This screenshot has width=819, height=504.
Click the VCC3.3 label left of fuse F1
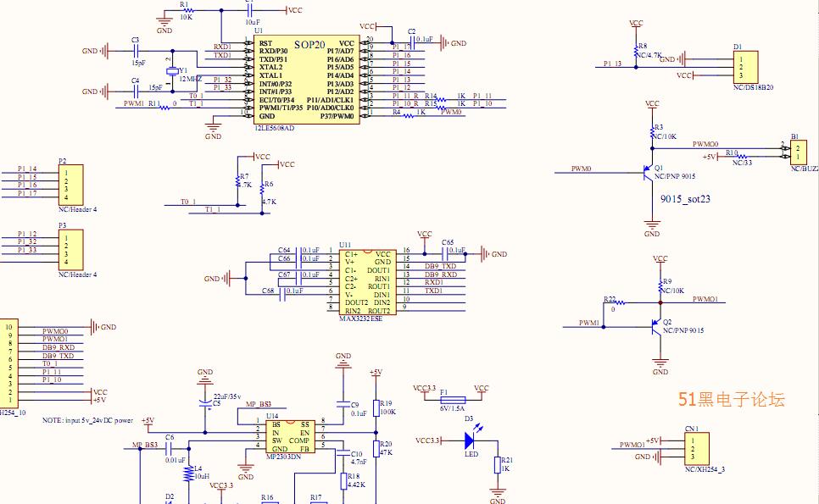coord(424,388)
